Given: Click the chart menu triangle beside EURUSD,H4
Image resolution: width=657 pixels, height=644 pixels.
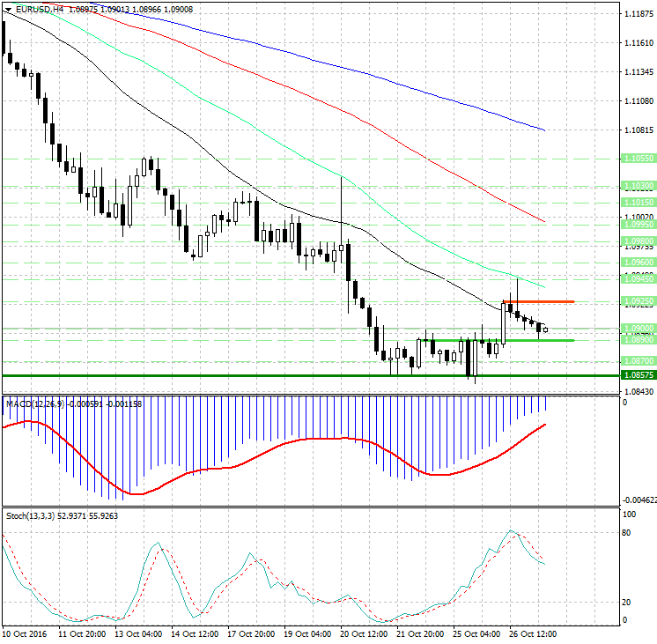Looking at the screenshot, I should (8, 9).
